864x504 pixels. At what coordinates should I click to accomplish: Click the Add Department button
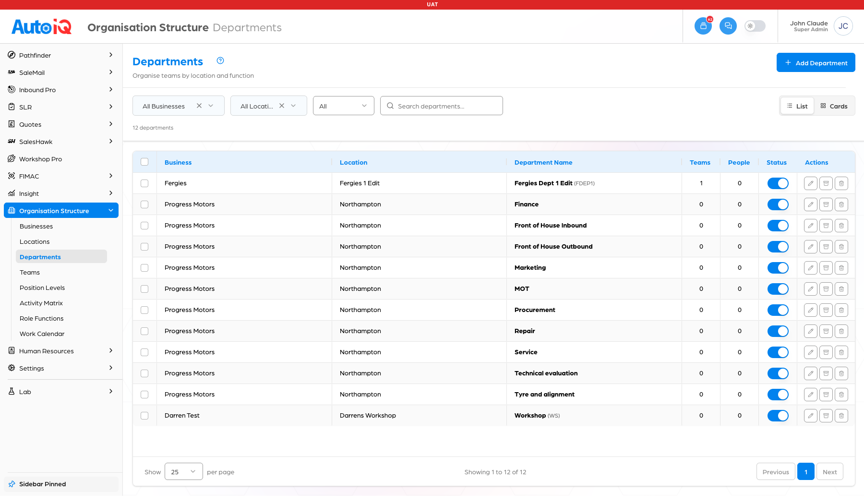[x=816, y=62]
